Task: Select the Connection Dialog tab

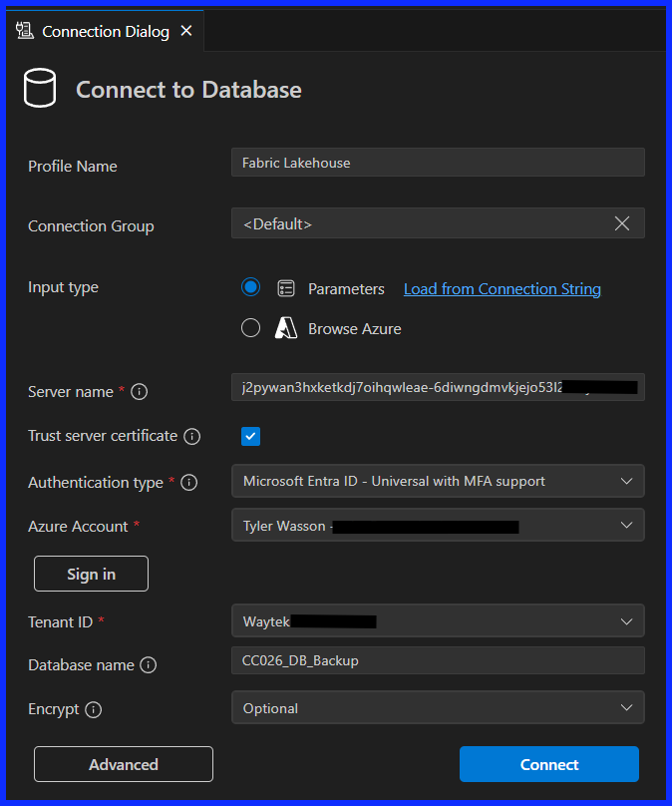Action: 105,31
